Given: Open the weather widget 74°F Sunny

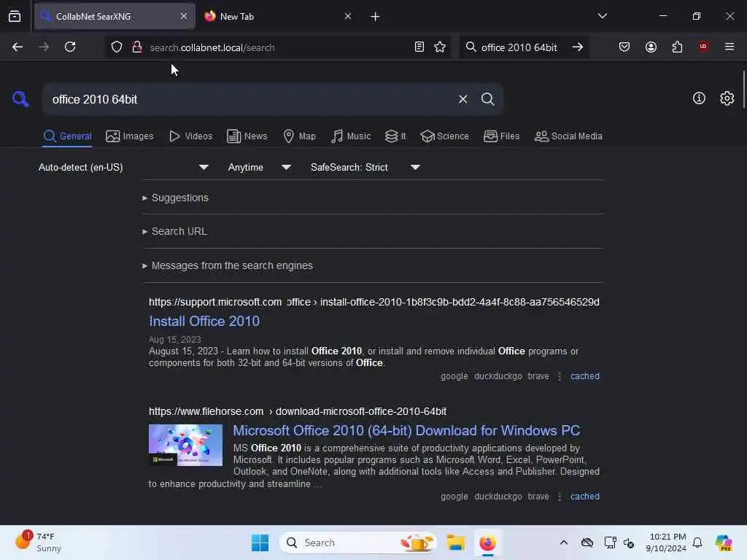Looking at the screenshot, I should tap(38, 542).
